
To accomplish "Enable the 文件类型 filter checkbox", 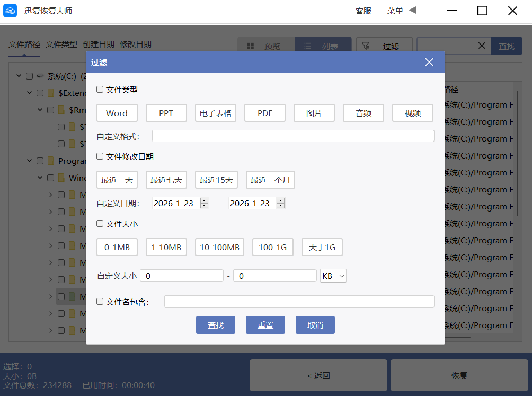I will pyautogui.click(x=100, y=90).
